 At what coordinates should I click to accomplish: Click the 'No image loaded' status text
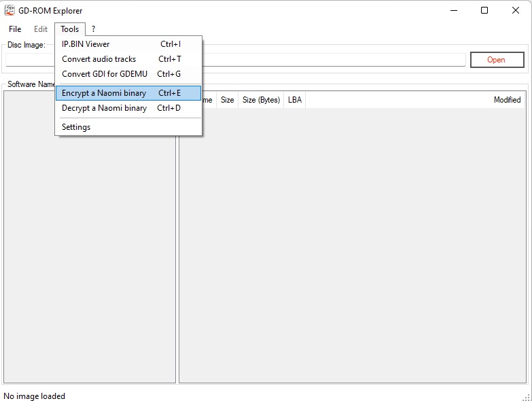(34, 396)
